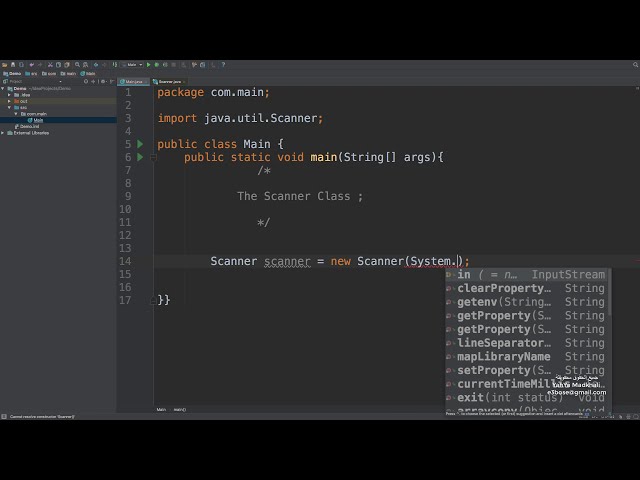Image resolution: width=640 pixels, height=480 pixels.
Task: Switch to the Main.java editor tab
Action: click(x=133, y=82)
